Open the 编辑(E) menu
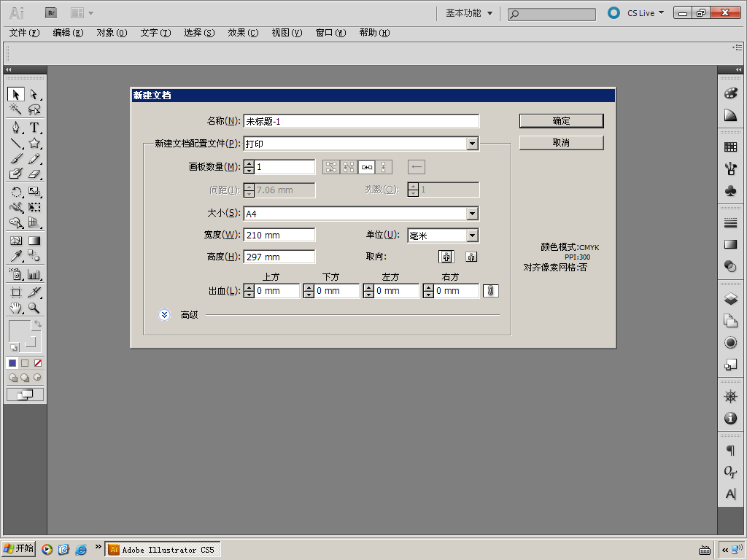Screen dimensions: 747x560 click(68, 33)
